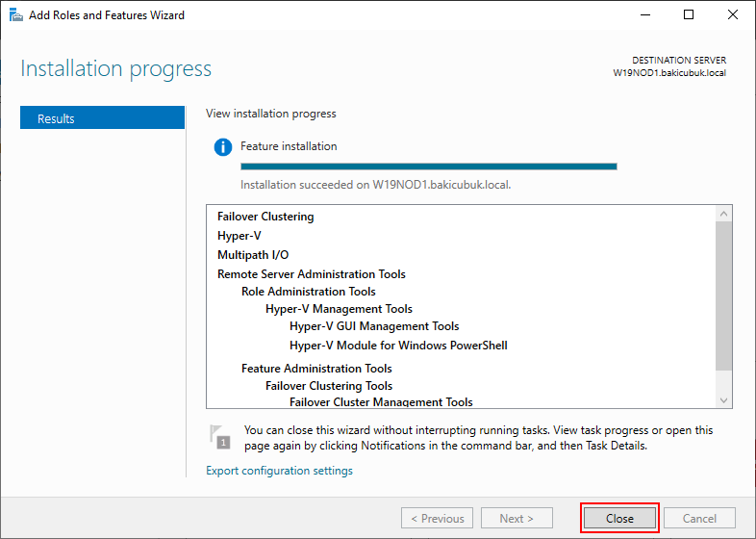
Task: Click the Next button
Action: pyautogui.click(x=517, y=518)
